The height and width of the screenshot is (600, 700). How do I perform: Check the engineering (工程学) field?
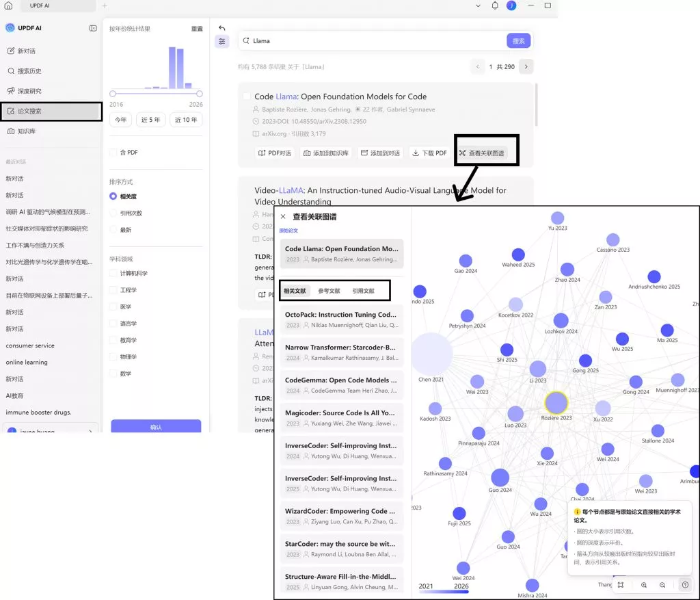tap(113, 290)
